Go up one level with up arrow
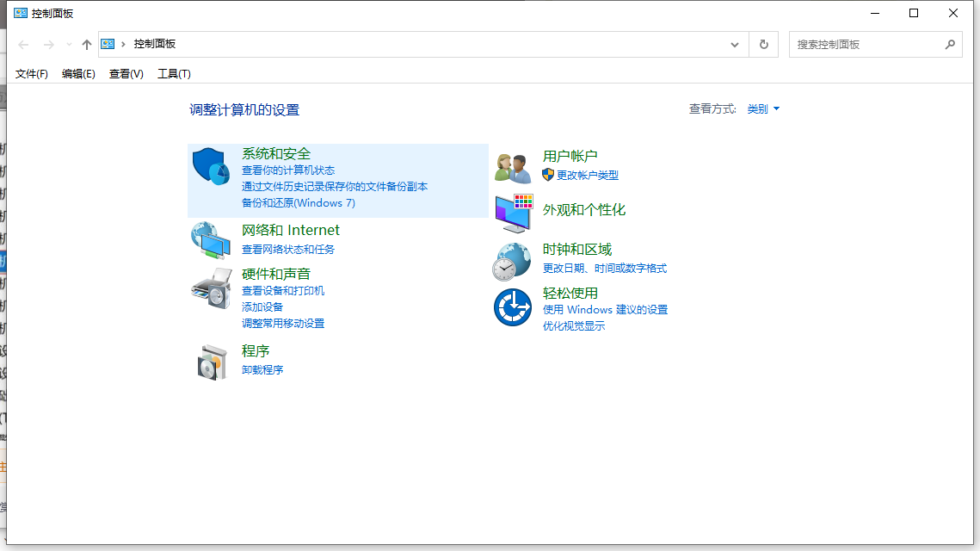The height and width of the screenshot is (551, 980). click(87, 45)
